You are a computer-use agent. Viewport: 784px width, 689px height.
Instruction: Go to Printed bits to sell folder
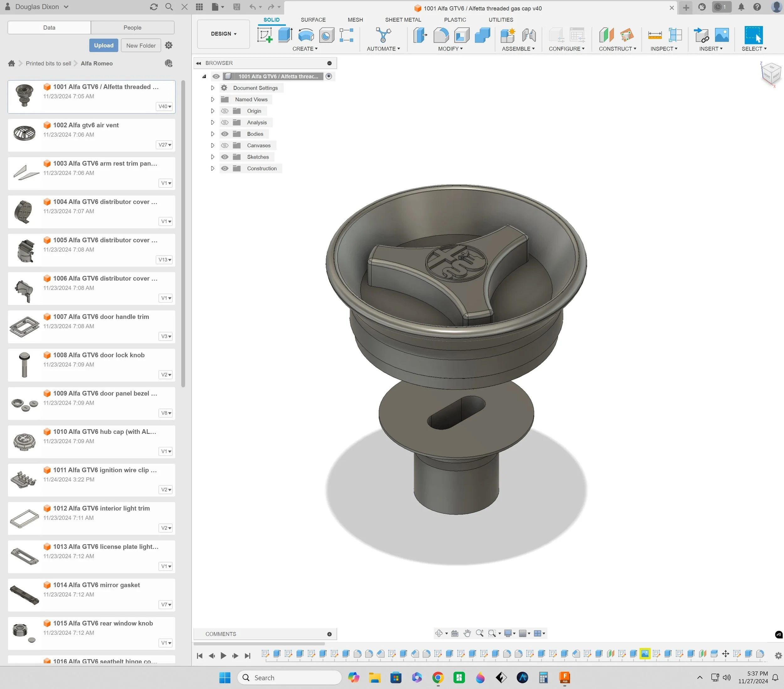pyautogui.click(x=48, y=63)
